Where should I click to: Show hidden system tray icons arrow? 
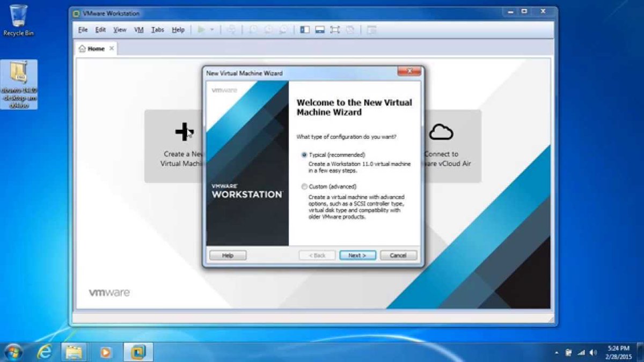[x=557, y=352]
